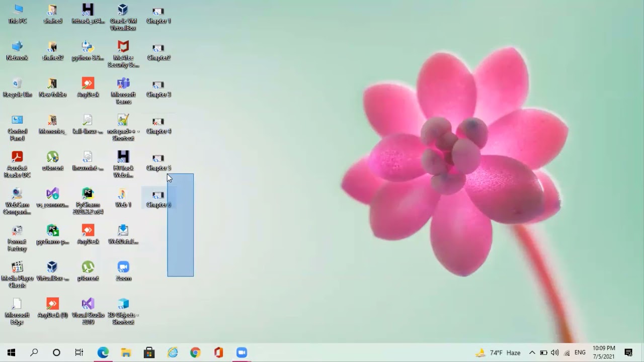Select the Microsoft Edge desktop file icon
The width and height of the screenshot is (644, 362).
(17, 311)
